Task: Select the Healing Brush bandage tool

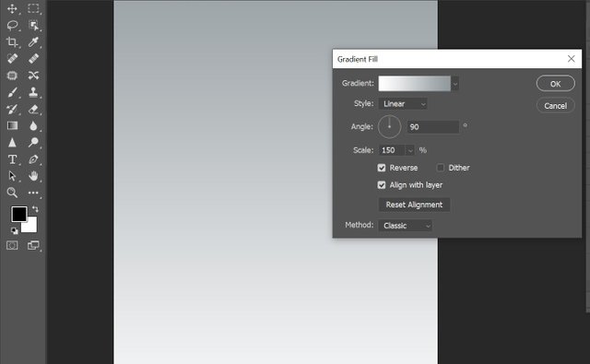Action: (33, 59)
